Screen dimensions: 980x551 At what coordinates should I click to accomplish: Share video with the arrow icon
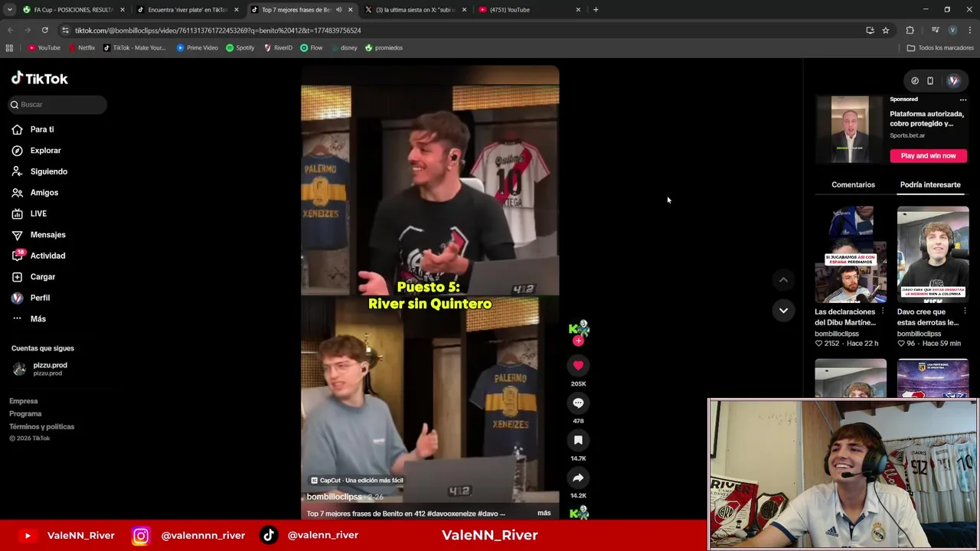coord(578,478)
